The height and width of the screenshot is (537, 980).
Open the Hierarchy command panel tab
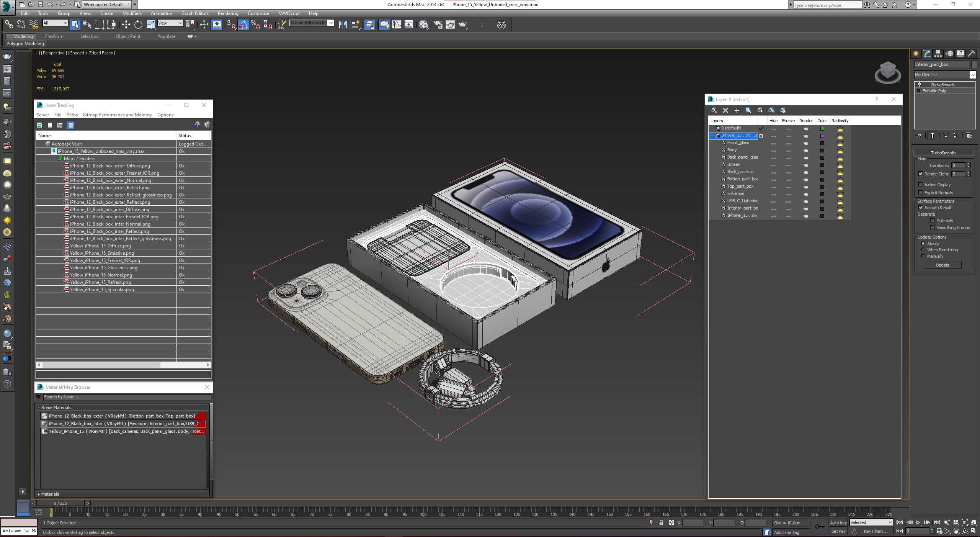click(x=938, y=54)
